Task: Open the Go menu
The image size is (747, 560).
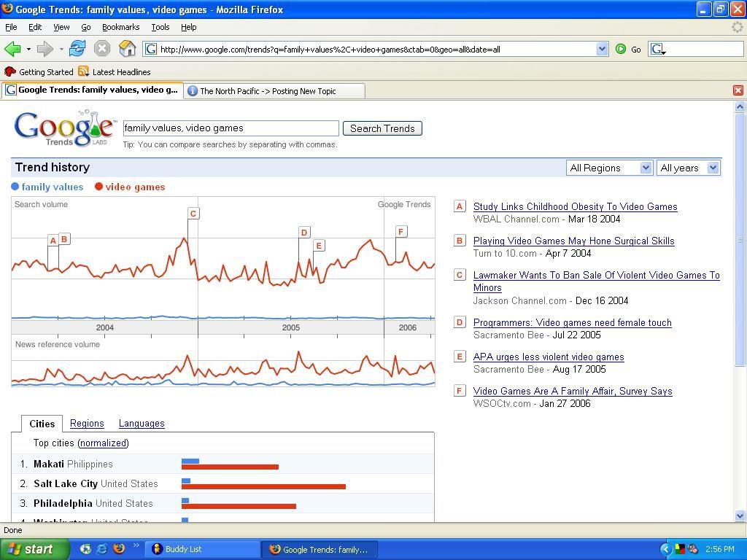Action: (86, 27)
